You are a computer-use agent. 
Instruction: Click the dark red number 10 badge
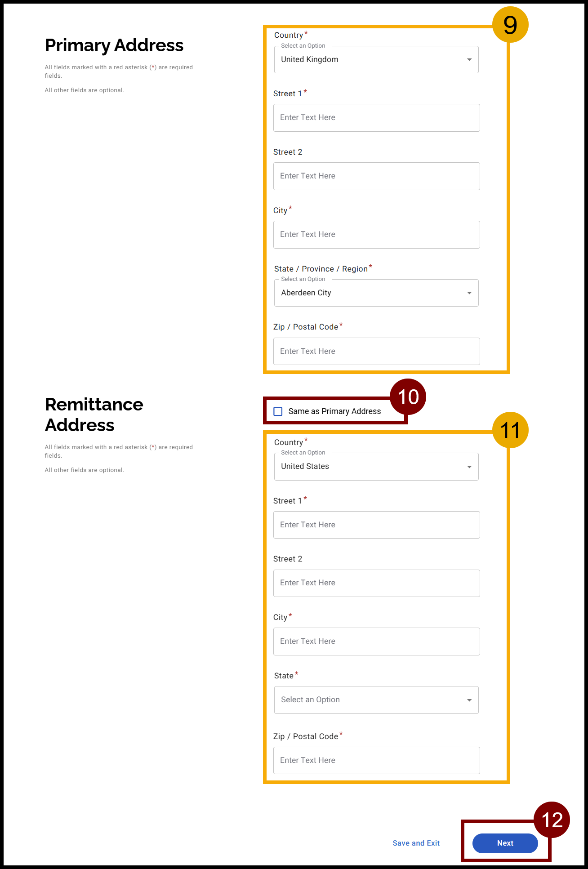(x=408, y=397)
